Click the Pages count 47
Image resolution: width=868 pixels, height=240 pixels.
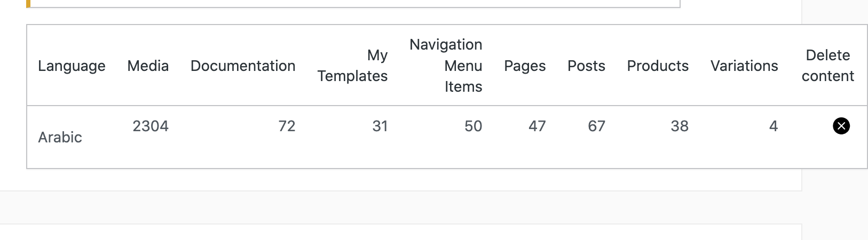point(537,126)
